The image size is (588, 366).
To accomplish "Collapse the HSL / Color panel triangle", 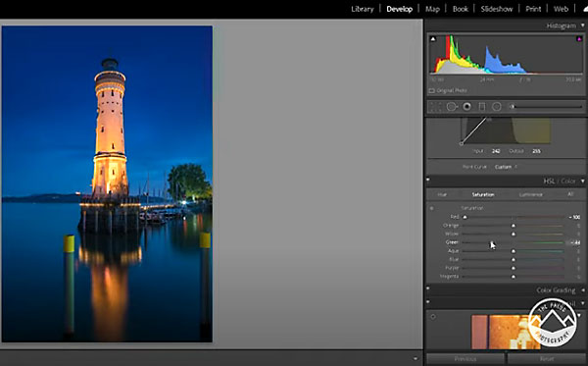I will (583, 181).
